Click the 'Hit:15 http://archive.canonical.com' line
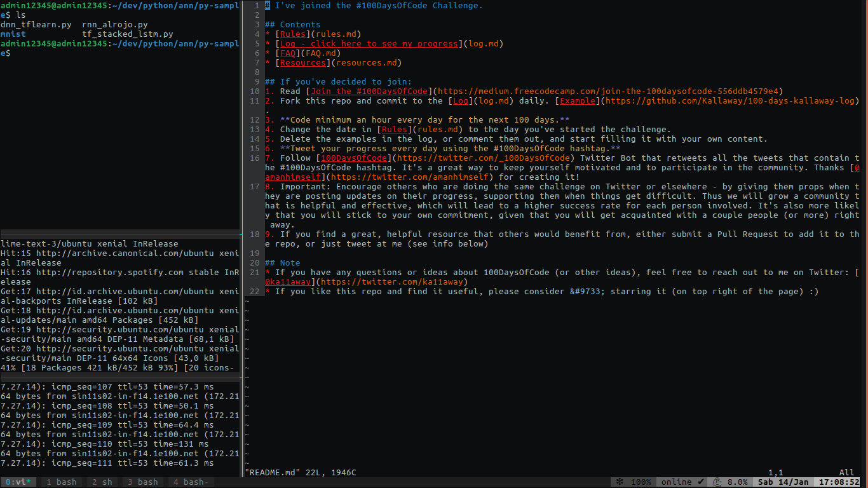This screenshot has width=868, height=488. [x=120, y=258]
